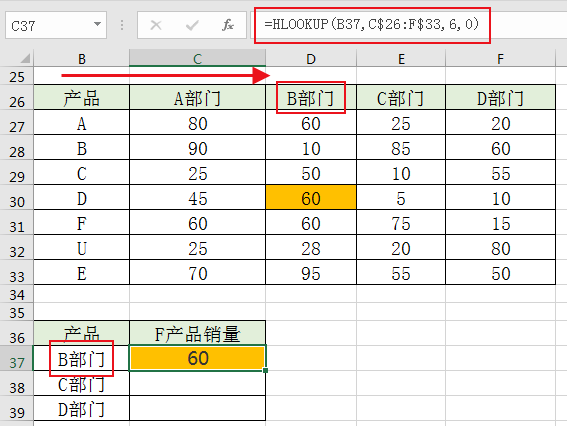Click the formula bar HLOOKUP text
567x426 pixels.
(371, 24)
